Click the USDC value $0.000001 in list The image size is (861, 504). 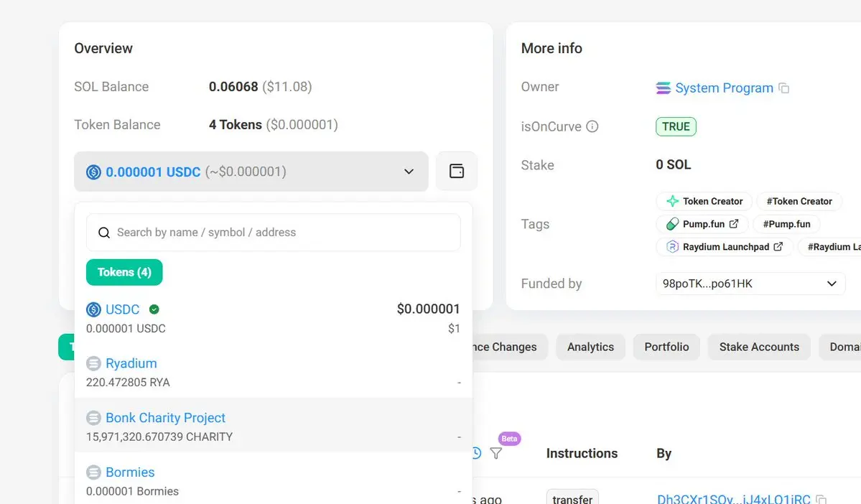(428, 309)
